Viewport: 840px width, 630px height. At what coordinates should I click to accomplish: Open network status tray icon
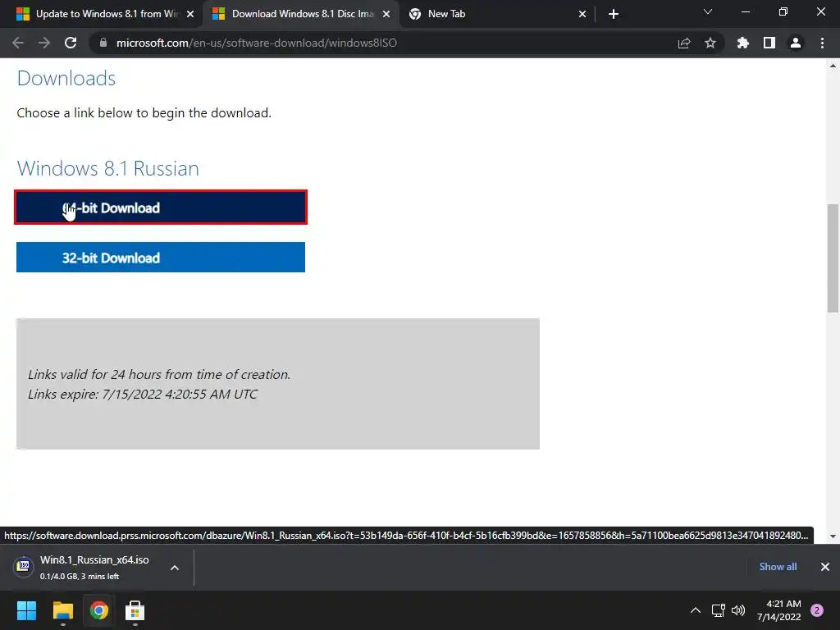pos(719,610)
